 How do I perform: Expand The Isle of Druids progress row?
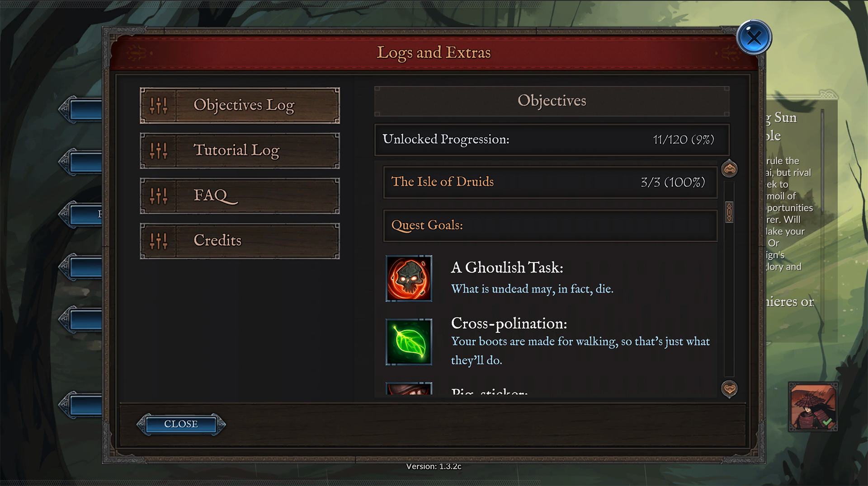coord(550,182)
